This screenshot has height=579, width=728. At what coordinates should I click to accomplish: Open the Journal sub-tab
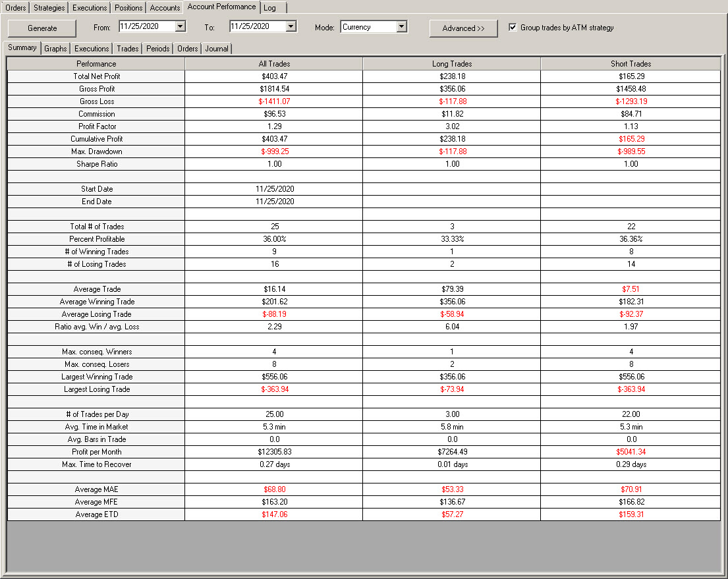coord(217,49)
